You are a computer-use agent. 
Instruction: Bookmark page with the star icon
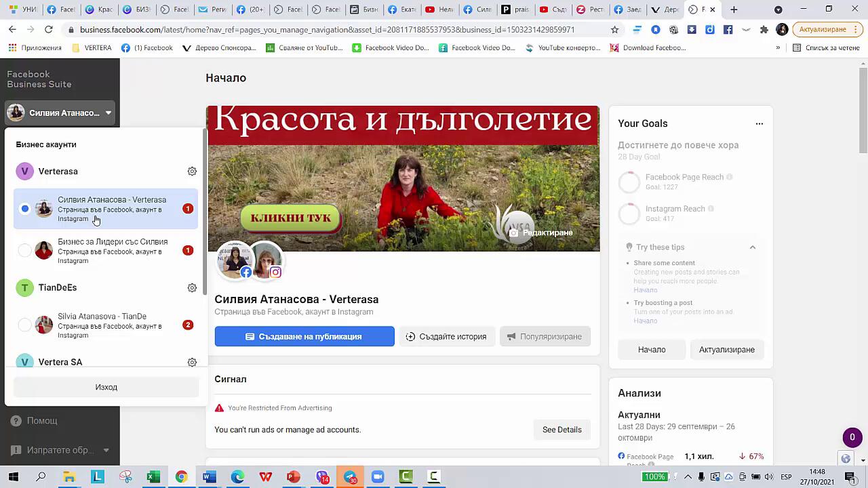coord(614,30)
